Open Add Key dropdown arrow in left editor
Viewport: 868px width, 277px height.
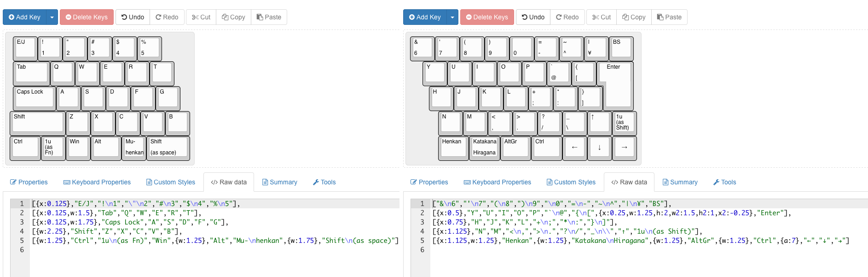(x=52, y=17)
